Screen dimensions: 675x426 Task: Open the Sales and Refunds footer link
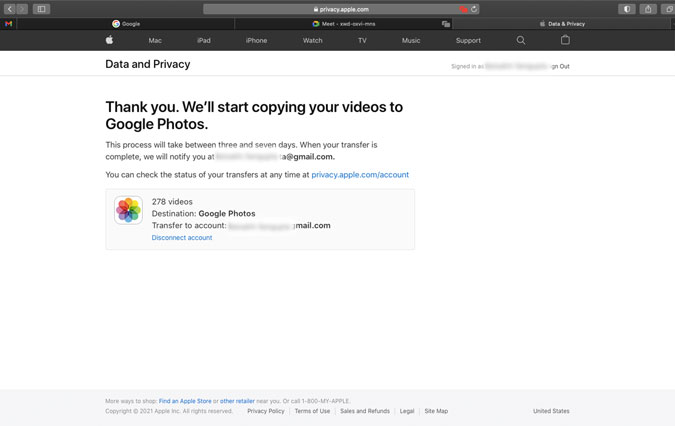(x=365, y=411)
